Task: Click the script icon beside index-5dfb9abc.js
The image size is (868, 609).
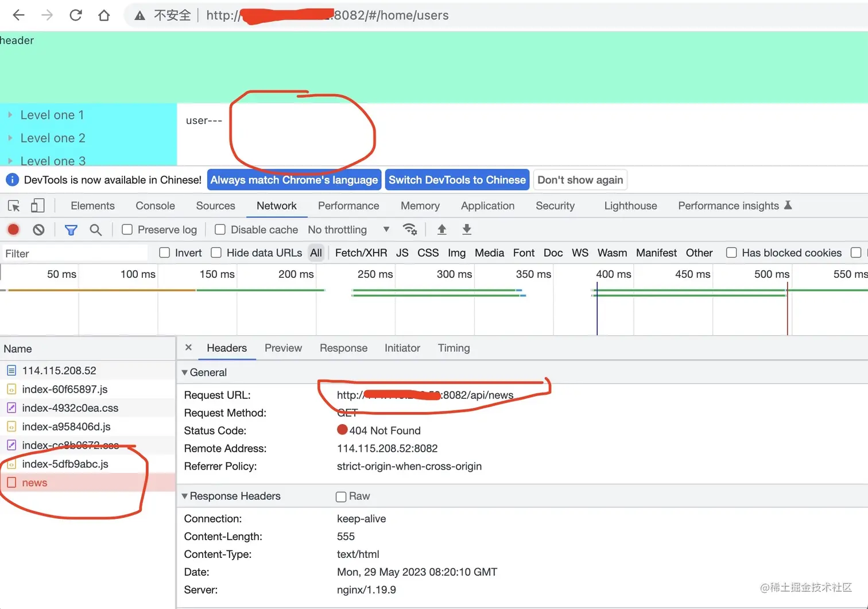Action: pos(11,464)
